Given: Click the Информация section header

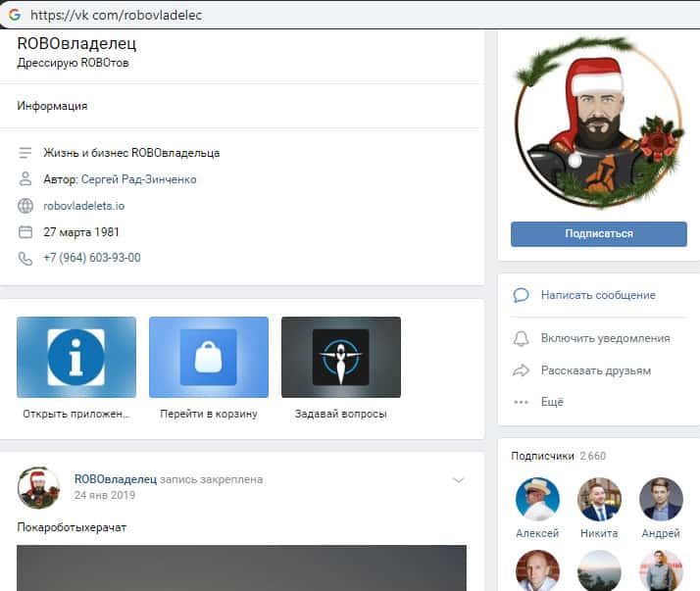Looking at the screenshot, I should point(52,106).
